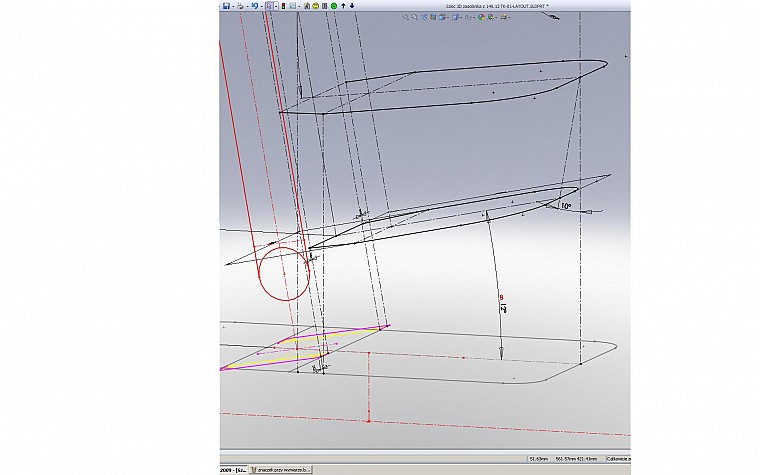
Task: Click the green circle toolbar icon
Action: (333, 6)
